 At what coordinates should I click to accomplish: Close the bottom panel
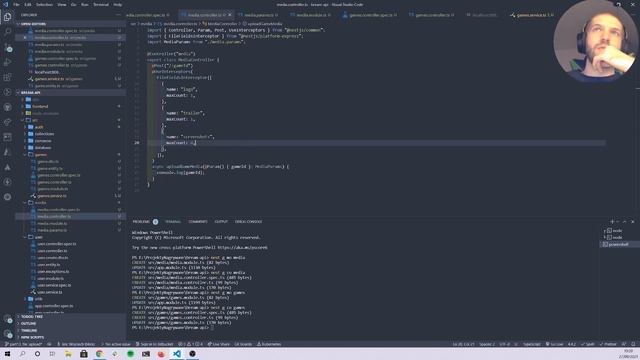[x=633, y=222]
